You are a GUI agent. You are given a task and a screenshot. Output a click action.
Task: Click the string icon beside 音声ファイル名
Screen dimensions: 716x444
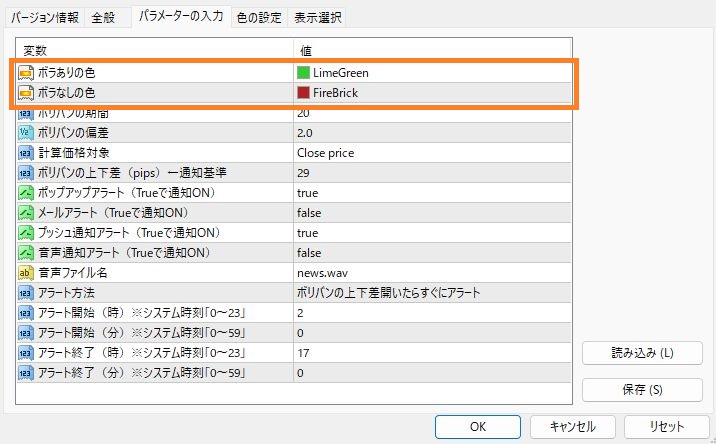[27, 273]
